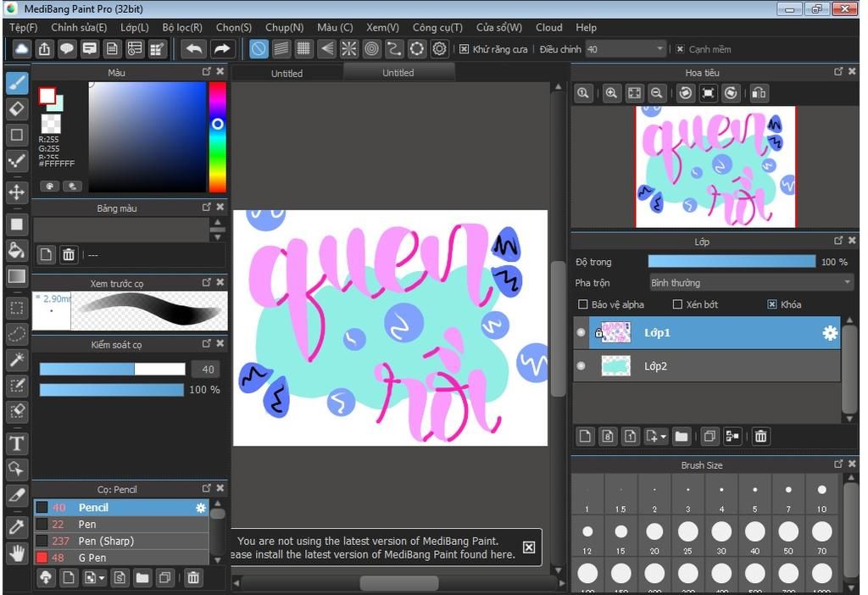Select the Text tool

[17, 443]
